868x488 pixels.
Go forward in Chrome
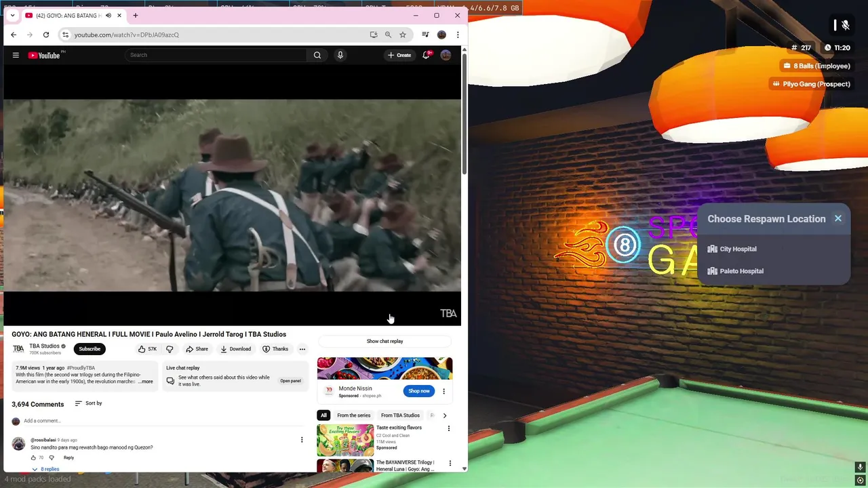pos(30,35)
